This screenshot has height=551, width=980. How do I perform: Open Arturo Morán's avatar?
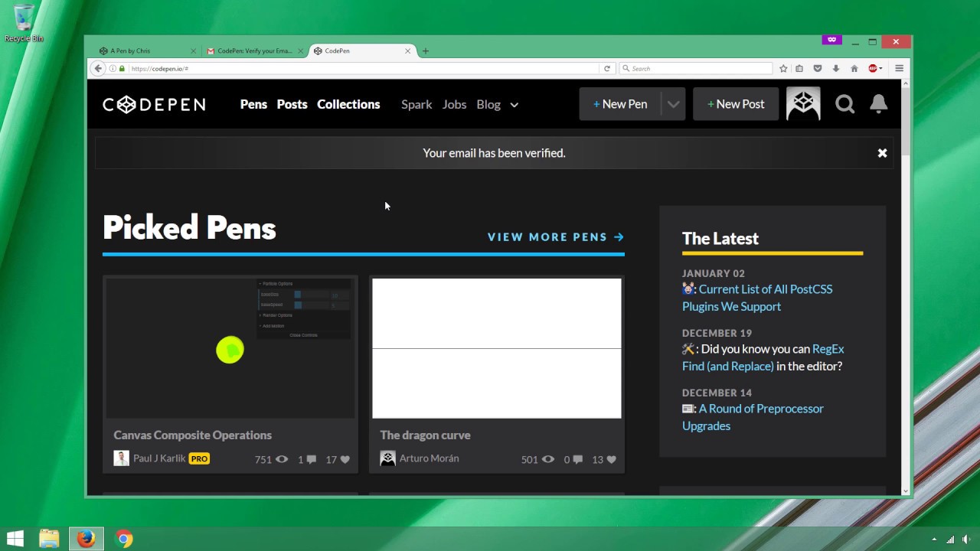point(387,458)
